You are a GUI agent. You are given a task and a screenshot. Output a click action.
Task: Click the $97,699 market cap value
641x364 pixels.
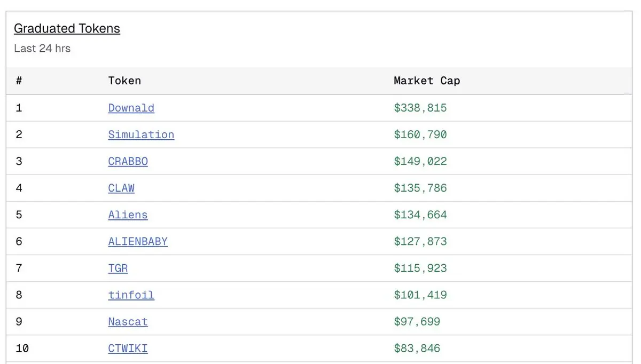417,322
